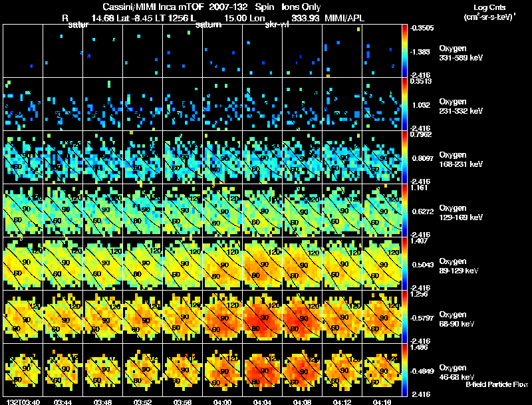Click the color bar for Oxygen 331-589 keV
The width and height of the screenshot is (532, 405).
(404, 51)
